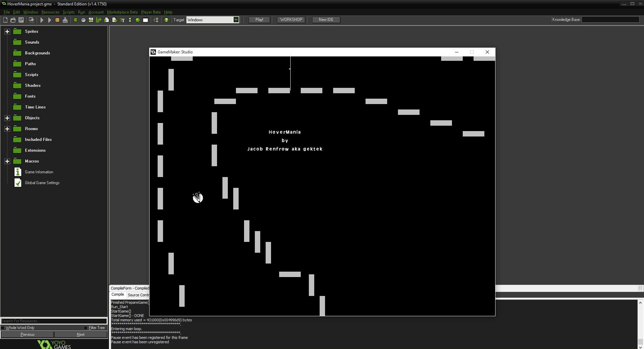Select Game Information in the resource tree

(x=39, y=172)
